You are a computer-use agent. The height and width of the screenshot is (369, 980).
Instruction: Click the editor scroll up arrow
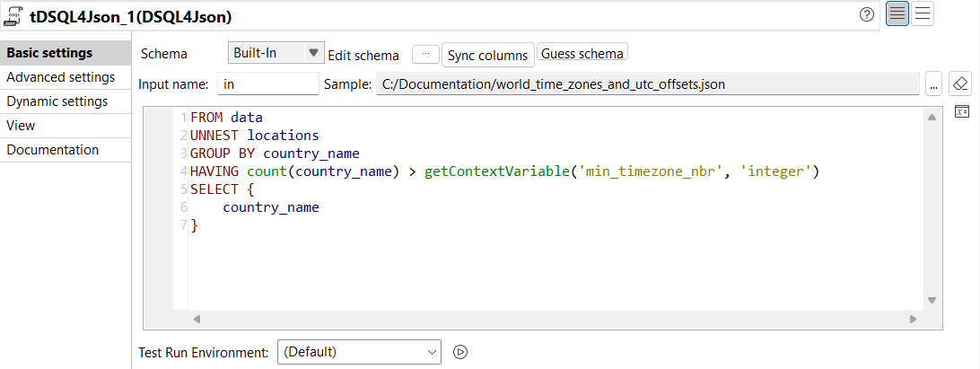[x=932, y=118]
